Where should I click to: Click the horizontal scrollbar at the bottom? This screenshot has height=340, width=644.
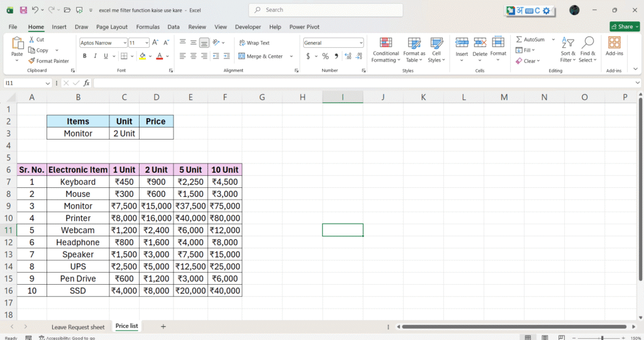coord(514,327)
